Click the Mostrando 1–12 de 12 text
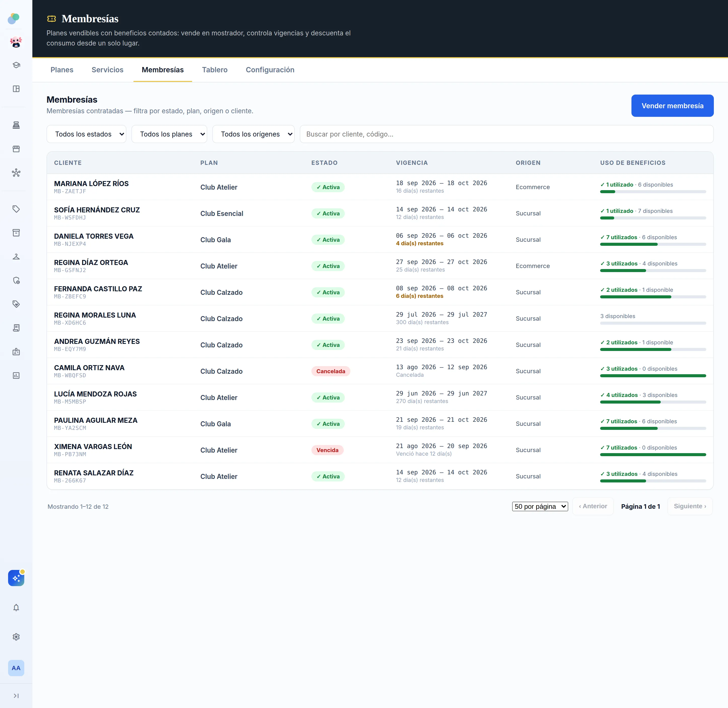This screenshot has width=728, height=708. (x=78, y=507)
